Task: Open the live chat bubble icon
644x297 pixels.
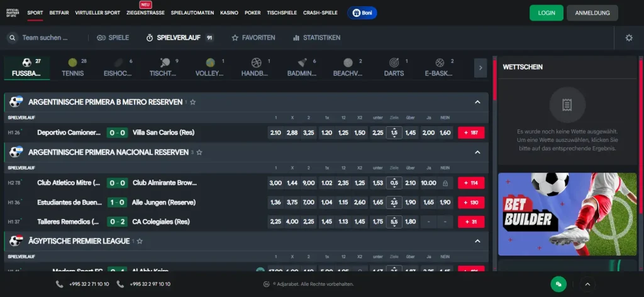Action: (558, 284)
